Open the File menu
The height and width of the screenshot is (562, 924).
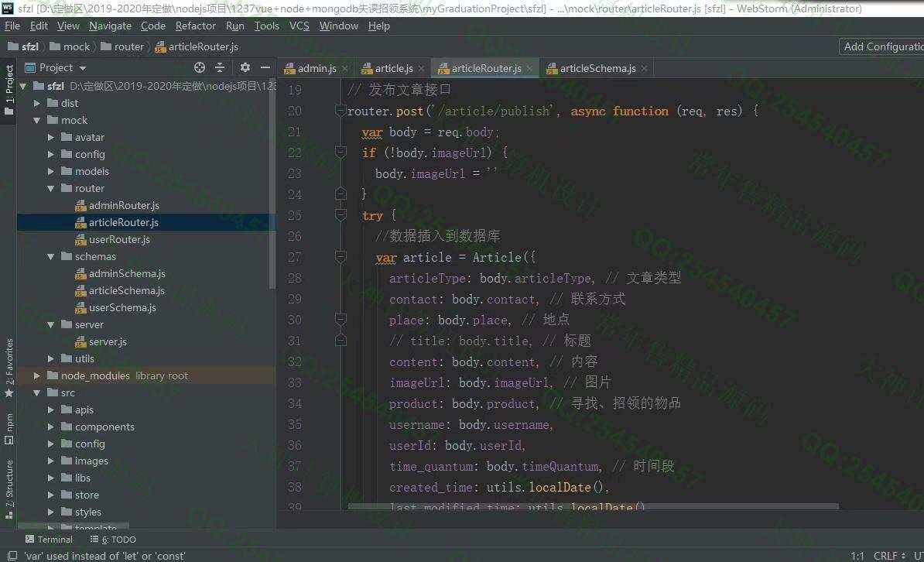pyautogui.click(x=12, y=26)
